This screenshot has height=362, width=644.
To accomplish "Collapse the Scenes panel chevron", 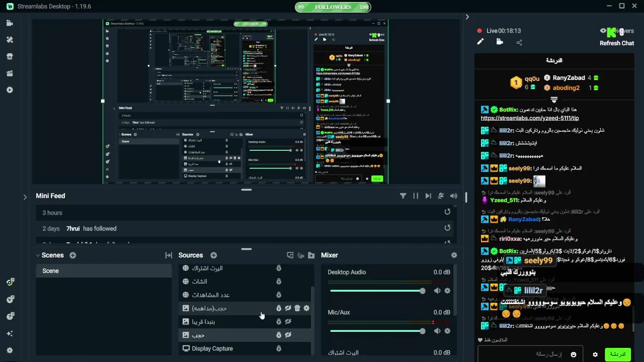I will (x=38, y=255).
